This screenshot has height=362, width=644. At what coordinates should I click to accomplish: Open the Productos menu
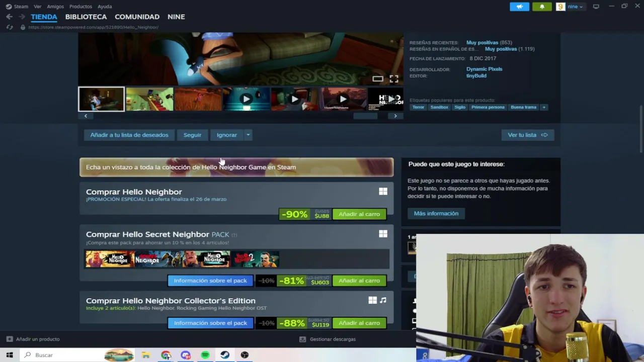pos(80,7)
